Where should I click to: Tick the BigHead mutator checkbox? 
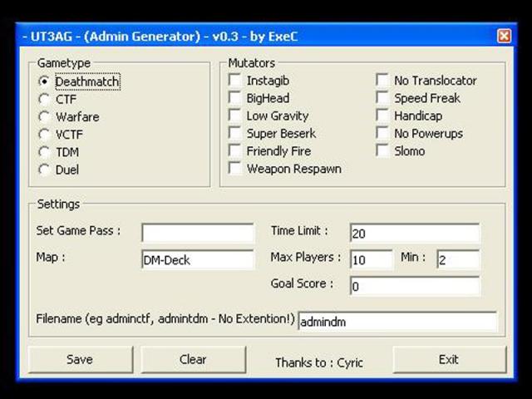234,98
